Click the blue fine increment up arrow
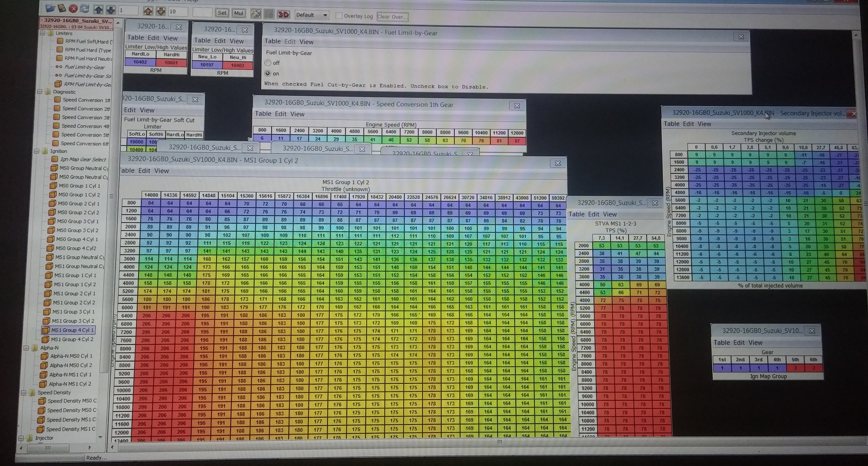Image resolution: width=868 pixels, height=466 pixels. point(98,9)
